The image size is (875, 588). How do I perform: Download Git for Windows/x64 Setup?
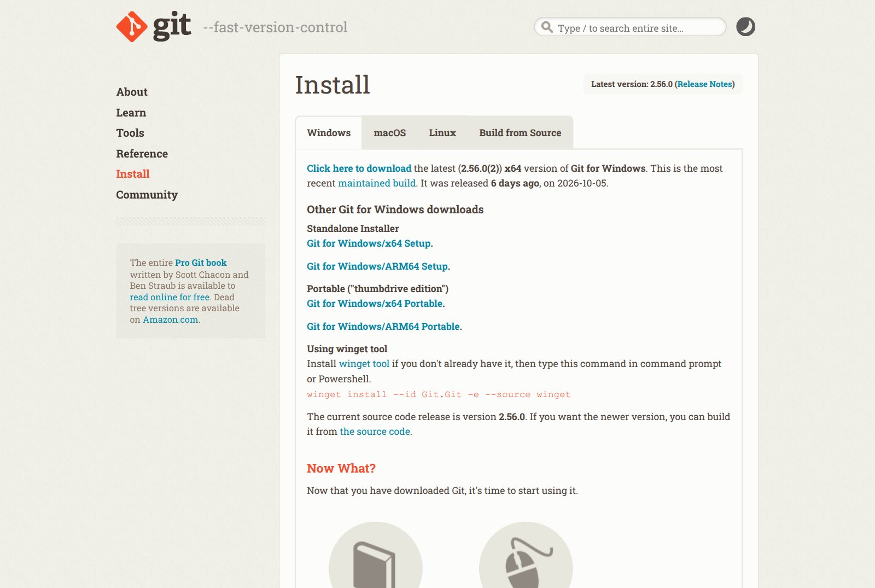[369, 243]
